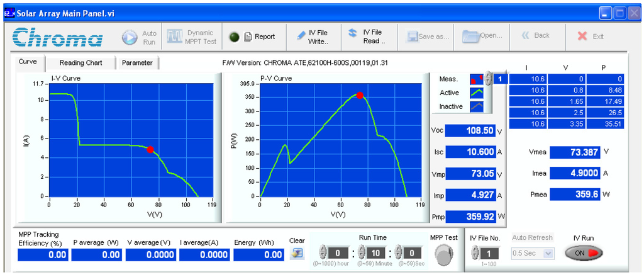The image size is (644, 277).
Task: Click the Auto Run play icon
Action: click(130, 37)
